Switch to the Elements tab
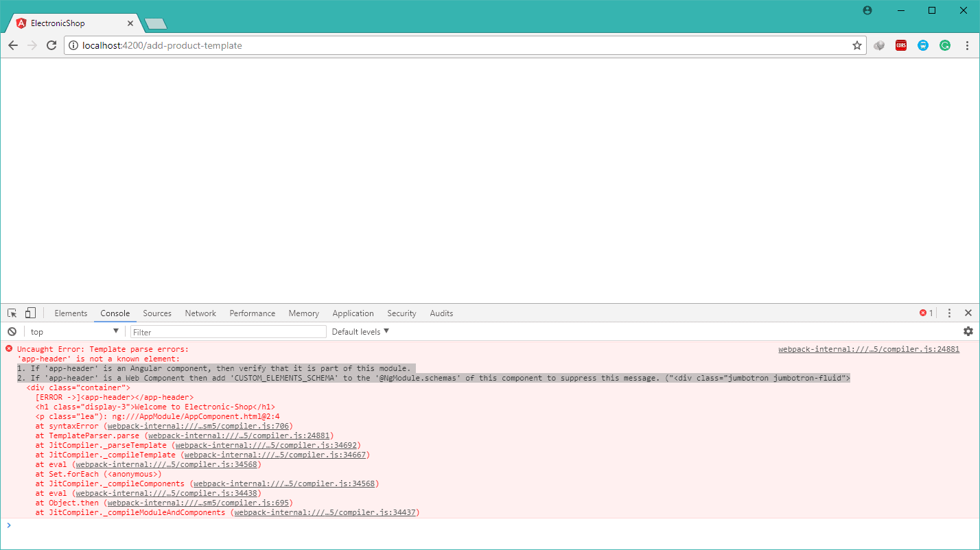 (x=71, y=313)
